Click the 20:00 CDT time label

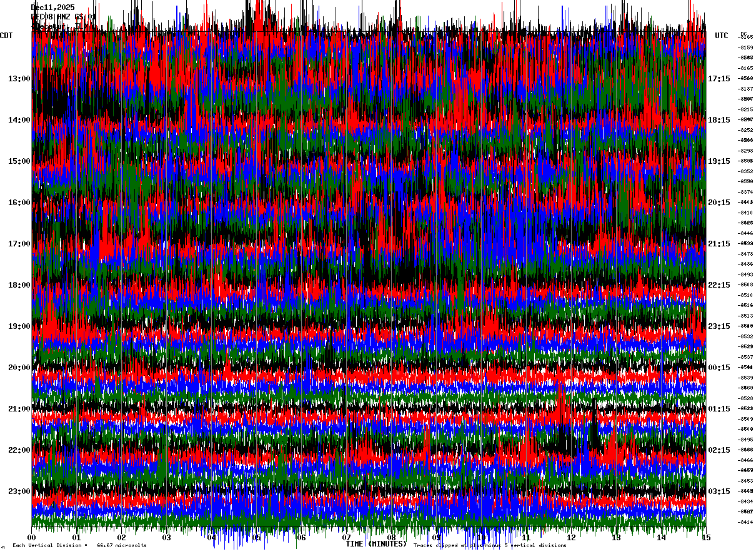point(19,368)
